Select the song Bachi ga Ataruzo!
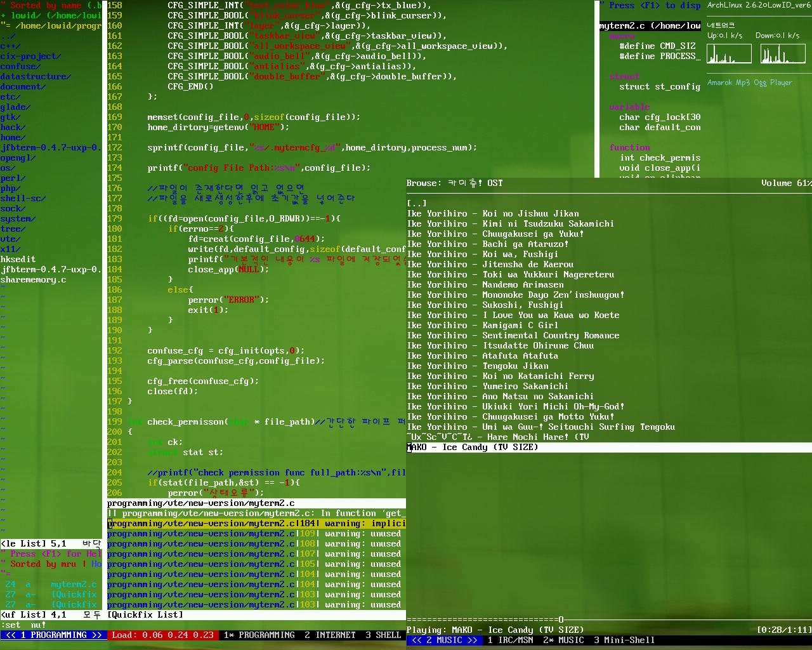The image size is (812, 650). tap(488, 244)
